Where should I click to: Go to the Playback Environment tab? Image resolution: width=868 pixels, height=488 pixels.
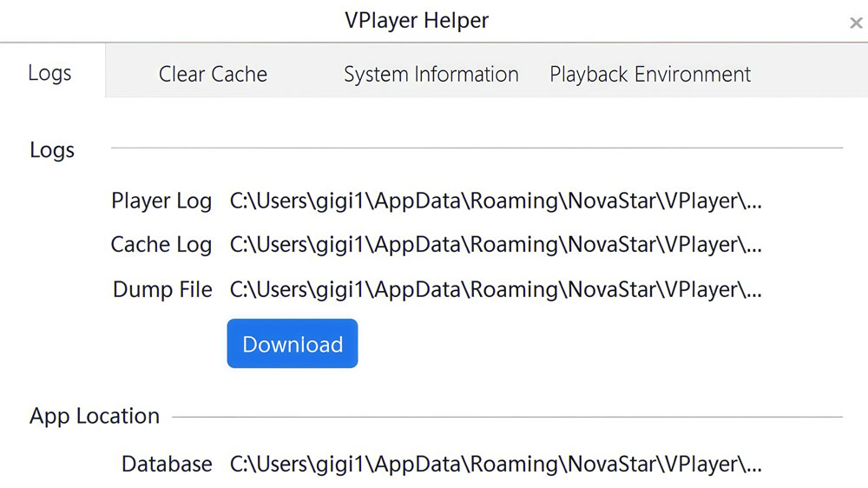pos(650,75)
